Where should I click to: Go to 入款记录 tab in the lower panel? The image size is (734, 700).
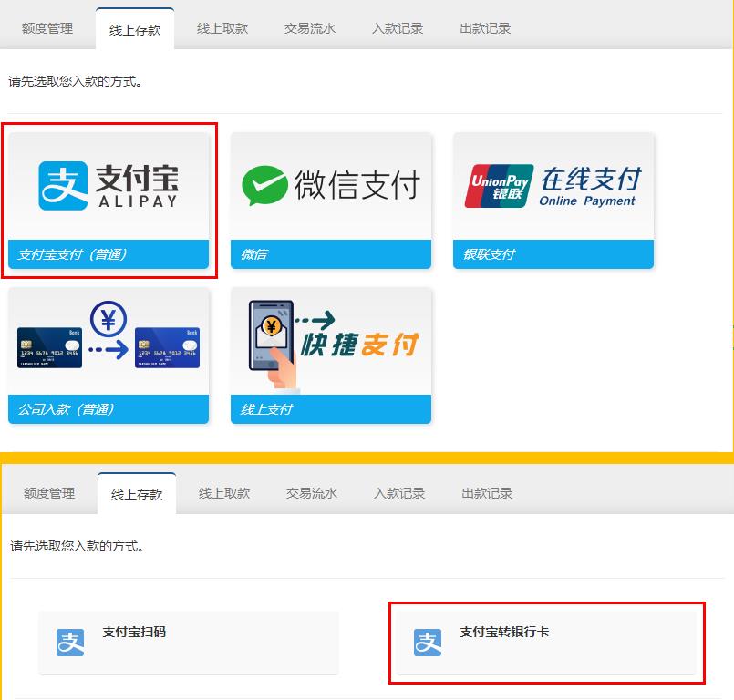399,493
